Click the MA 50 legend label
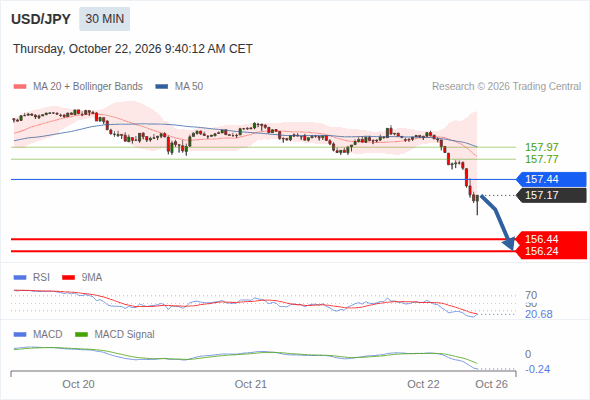The image size is (590, 400). click(x=189, y=87)
